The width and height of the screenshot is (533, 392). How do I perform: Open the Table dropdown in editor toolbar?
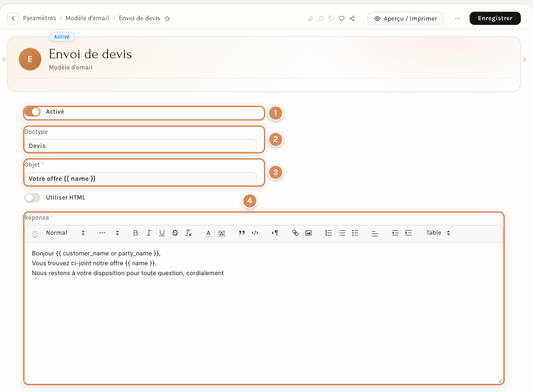click(x=438, y=233)
